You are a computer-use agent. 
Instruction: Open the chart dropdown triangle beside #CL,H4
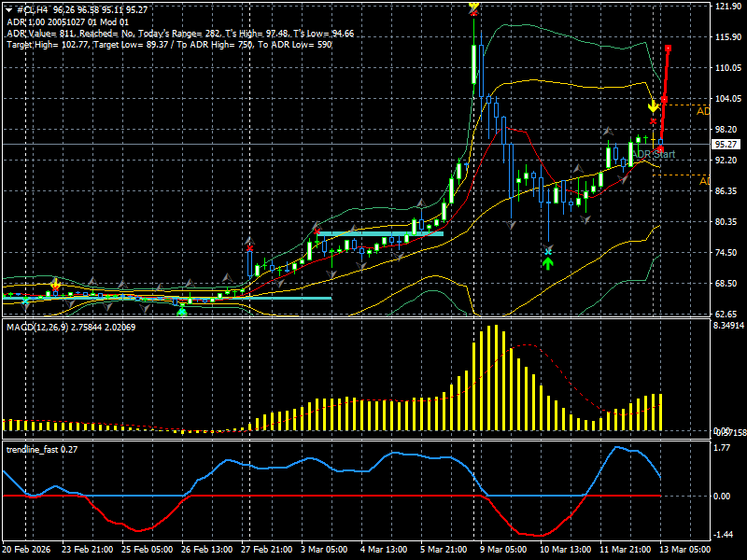tap(8, 10)
